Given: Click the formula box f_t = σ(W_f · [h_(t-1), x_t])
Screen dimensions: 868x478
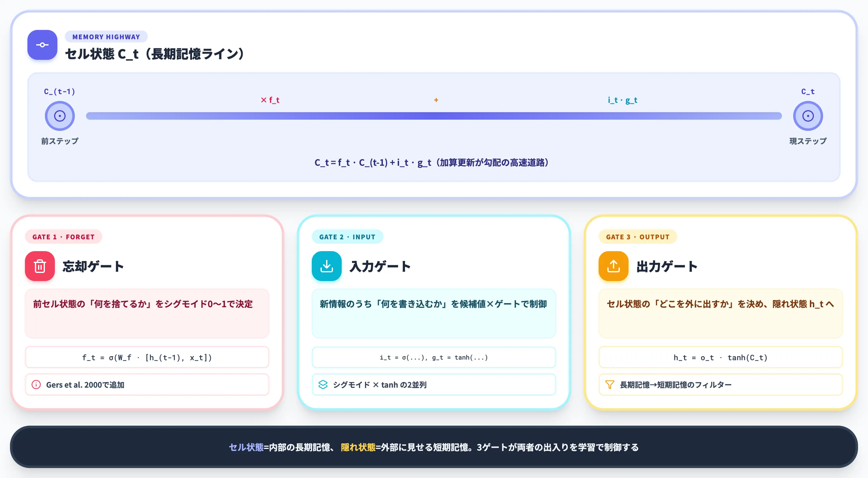Looking at the screenshot, I should (x=147, y=357).
